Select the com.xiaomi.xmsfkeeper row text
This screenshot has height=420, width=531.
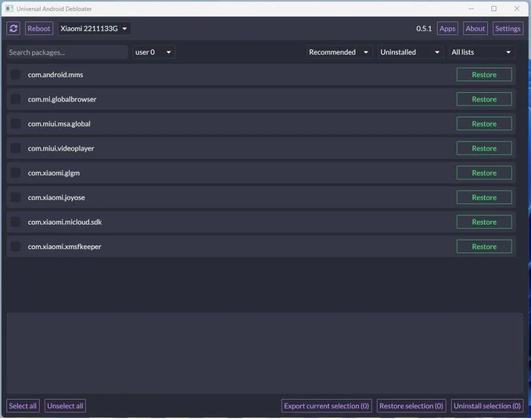64,246
